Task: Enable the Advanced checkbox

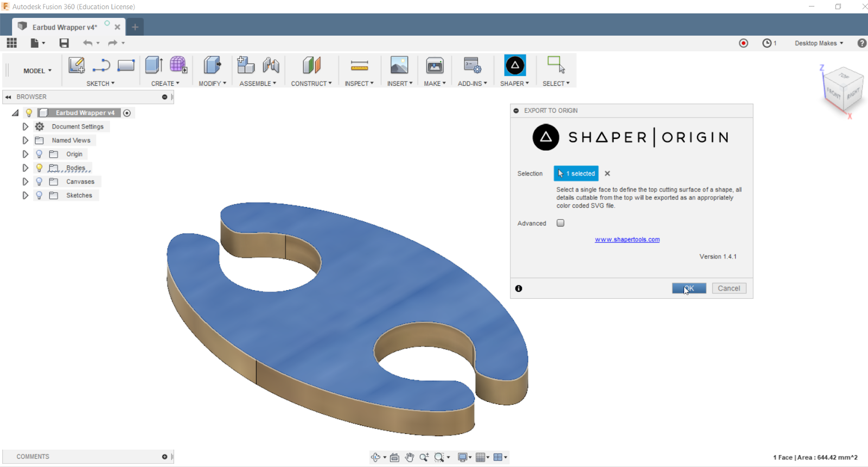Action: tap(560, 223)
